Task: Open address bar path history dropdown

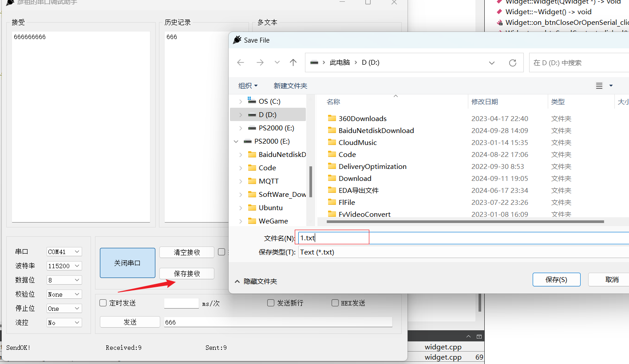Action: point(492,63)
